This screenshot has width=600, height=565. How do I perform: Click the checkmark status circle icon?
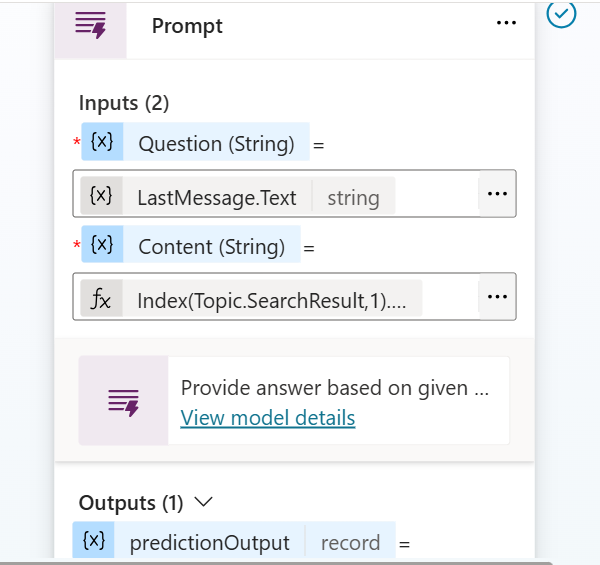click(x=561, y=14)
